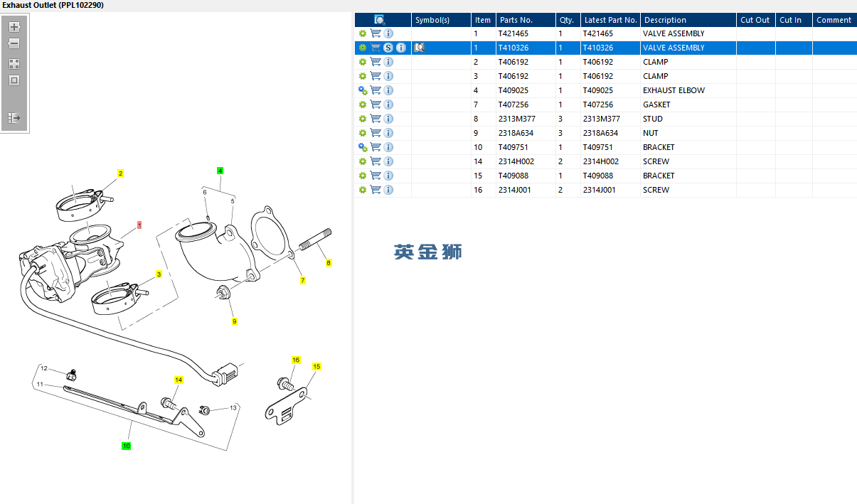This screenshot has width=857, height=504.
Task: Click latest part number T409088
Action: point(598,176)
